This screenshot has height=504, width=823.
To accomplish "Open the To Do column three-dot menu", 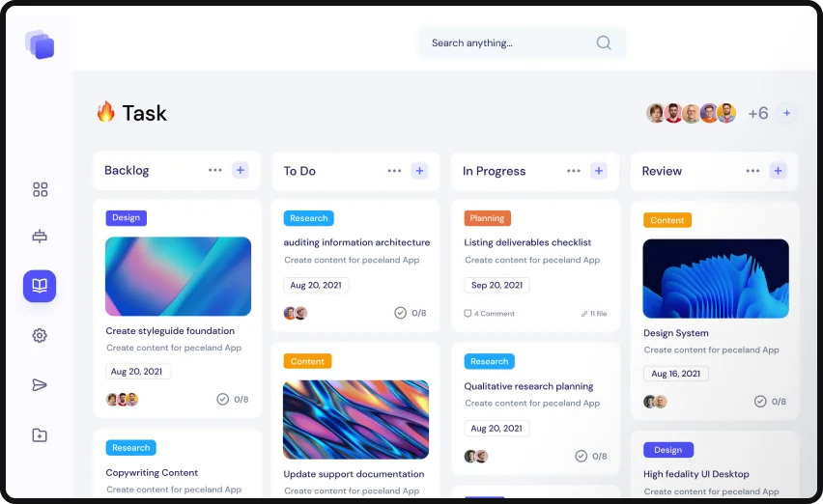I will [394, 171].
